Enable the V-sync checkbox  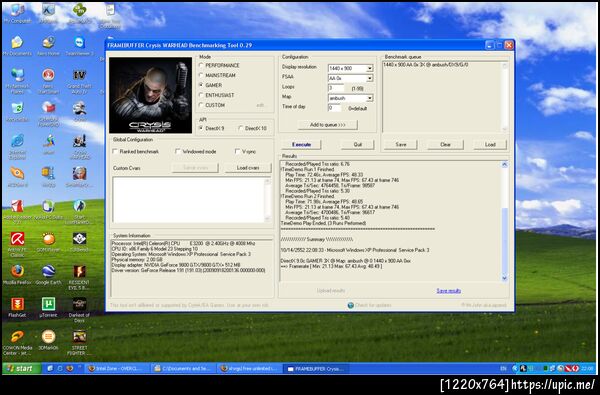point(238,152)
